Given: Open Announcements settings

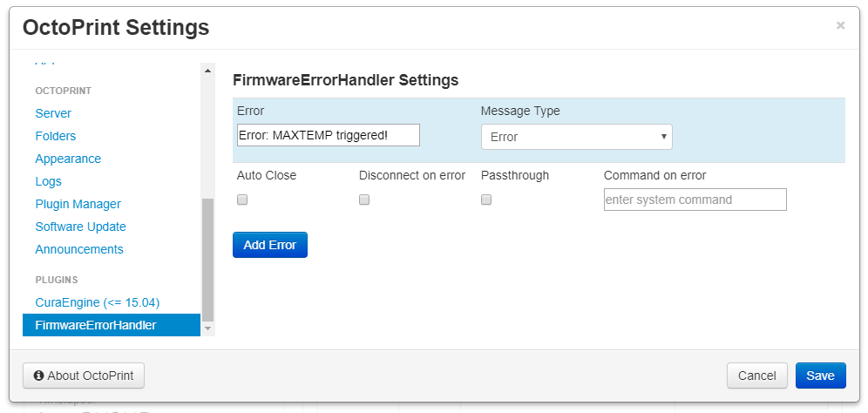Looking at the screenshot, I should [79, 250].
